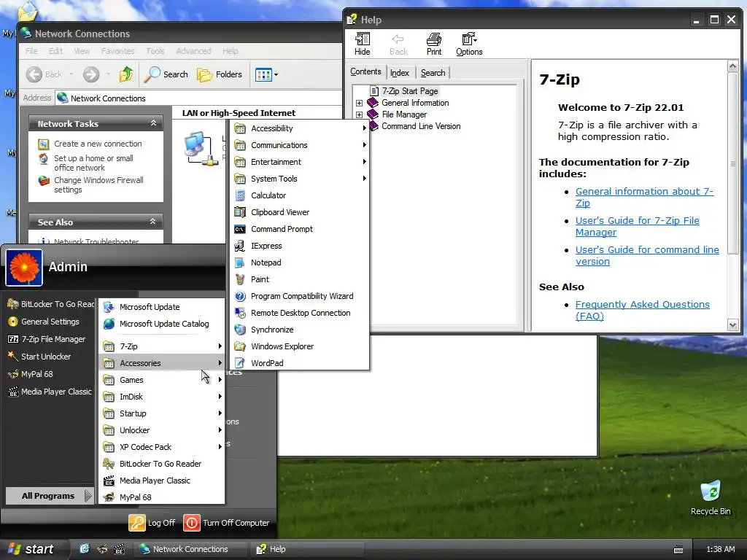
Task: Open Microsoft Update Catalog
Action: (x=161, y=324)
